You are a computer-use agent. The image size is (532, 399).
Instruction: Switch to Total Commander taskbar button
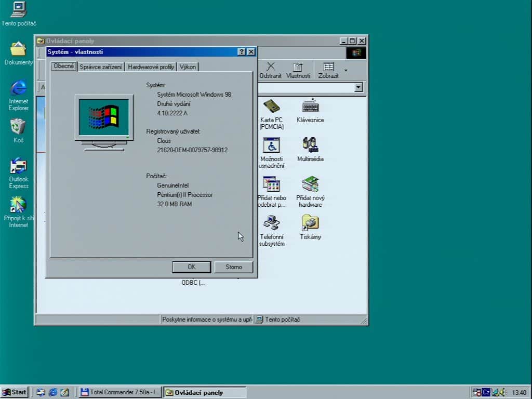pos(120,392)
